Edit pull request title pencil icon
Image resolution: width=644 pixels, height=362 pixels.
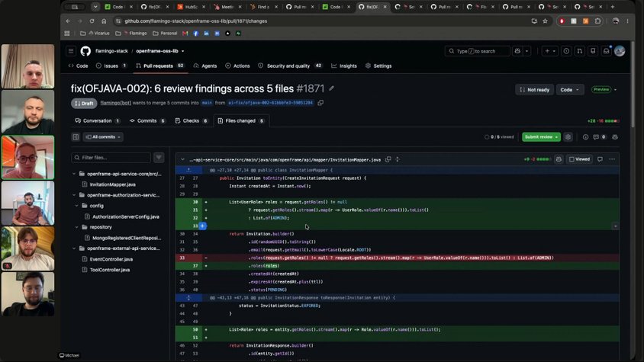click(331, 88)
